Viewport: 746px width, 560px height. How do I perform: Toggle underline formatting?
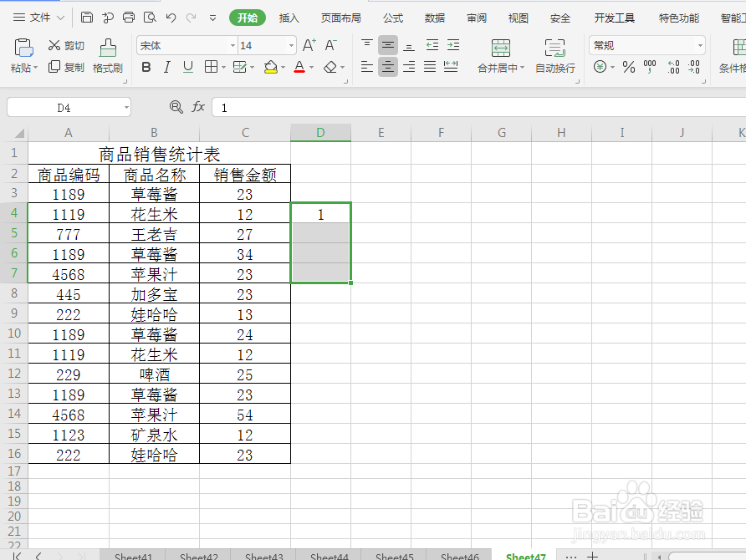pos(188,67)
